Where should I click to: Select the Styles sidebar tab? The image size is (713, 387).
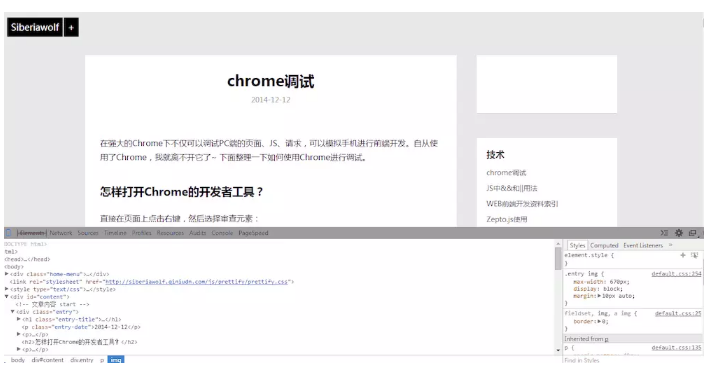(x=577, y=245)
